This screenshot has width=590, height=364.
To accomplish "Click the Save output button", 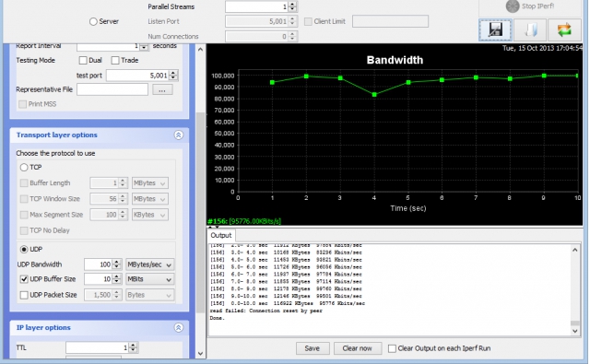I will pos(313,348).
